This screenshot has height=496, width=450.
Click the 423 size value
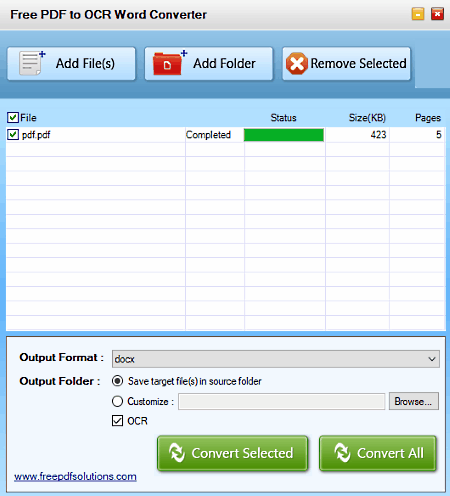(378, 135)
